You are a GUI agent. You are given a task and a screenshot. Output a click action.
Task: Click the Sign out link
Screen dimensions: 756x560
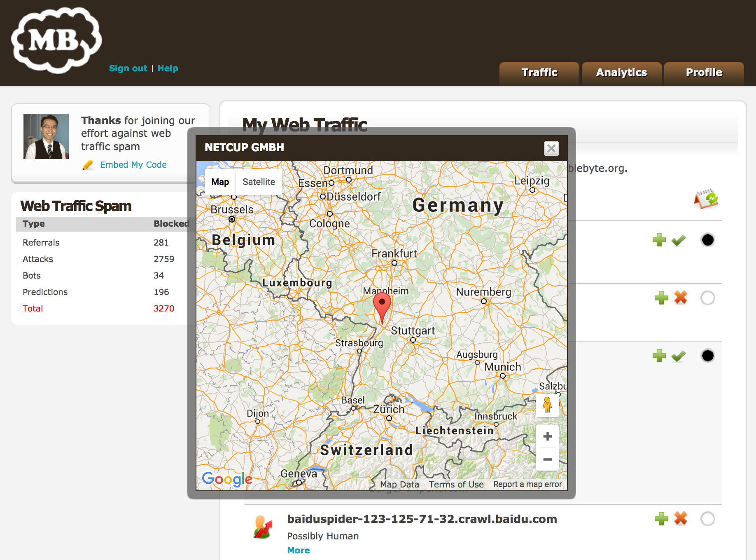click(128, 68)
